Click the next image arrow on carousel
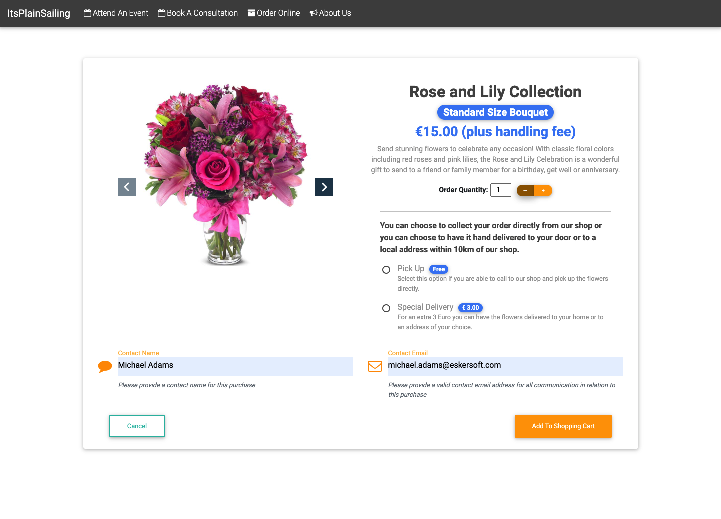 [324, 187]
